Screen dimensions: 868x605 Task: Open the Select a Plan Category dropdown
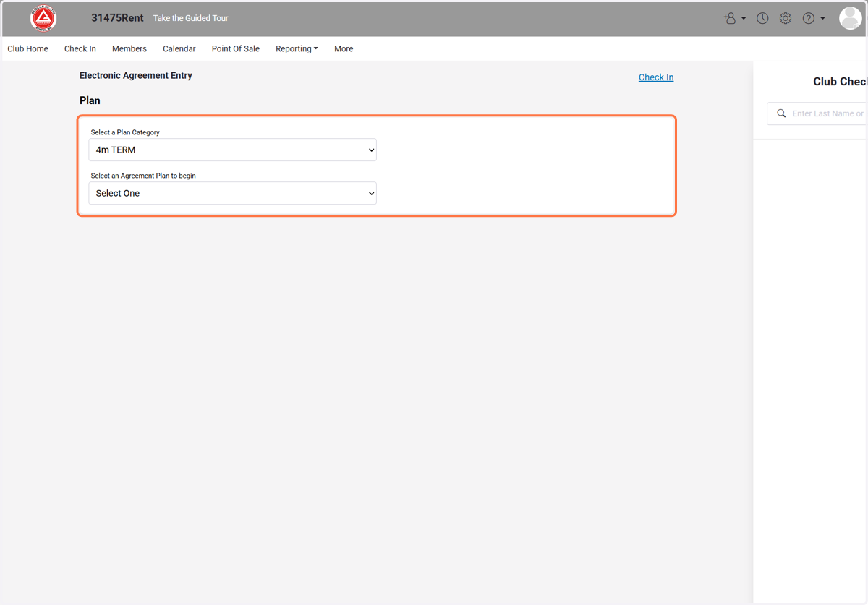point(232,150)
